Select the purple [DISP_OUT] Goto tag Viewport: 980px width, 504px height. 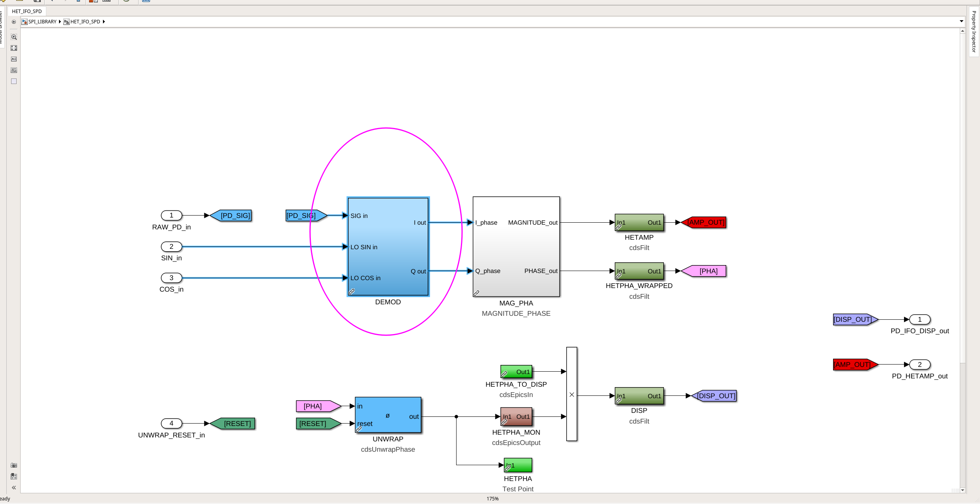point(714,396)
